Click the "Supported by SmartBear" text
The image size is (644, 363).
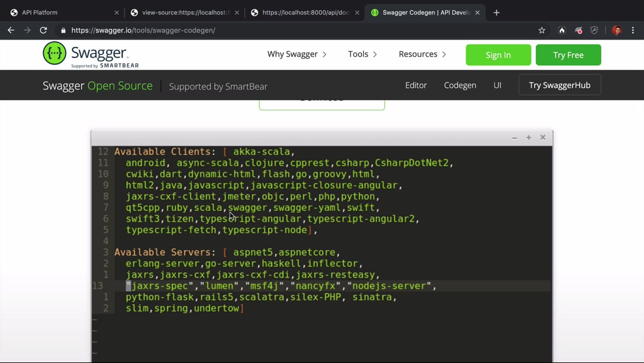point(218,86)
